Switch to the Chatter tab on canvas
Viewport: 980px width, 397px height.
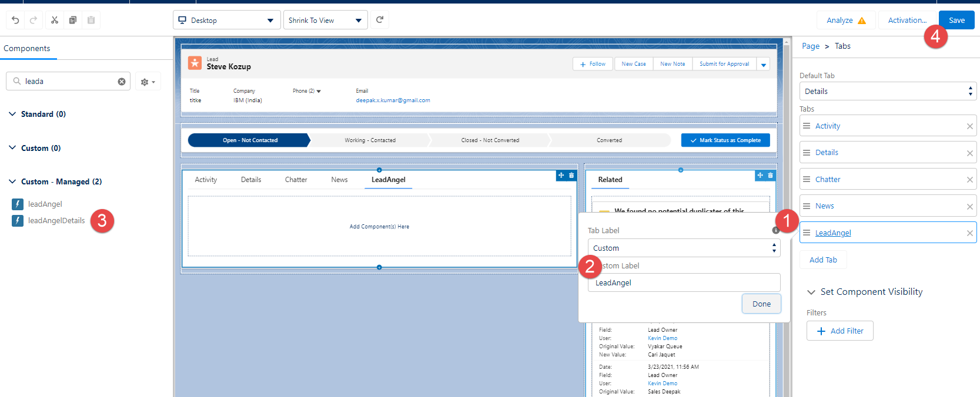[296, 180]
